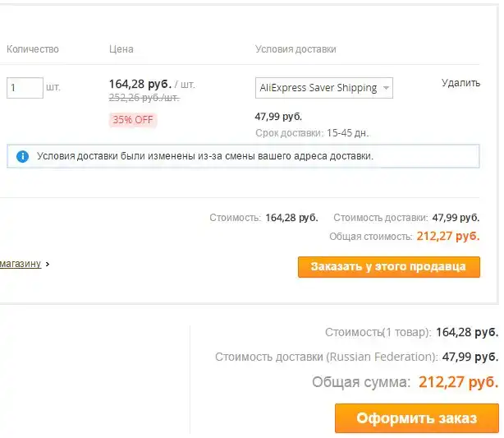
Task: Open the AliExpress Saver Shipping dropdown
Action: (x=324, y=88)
